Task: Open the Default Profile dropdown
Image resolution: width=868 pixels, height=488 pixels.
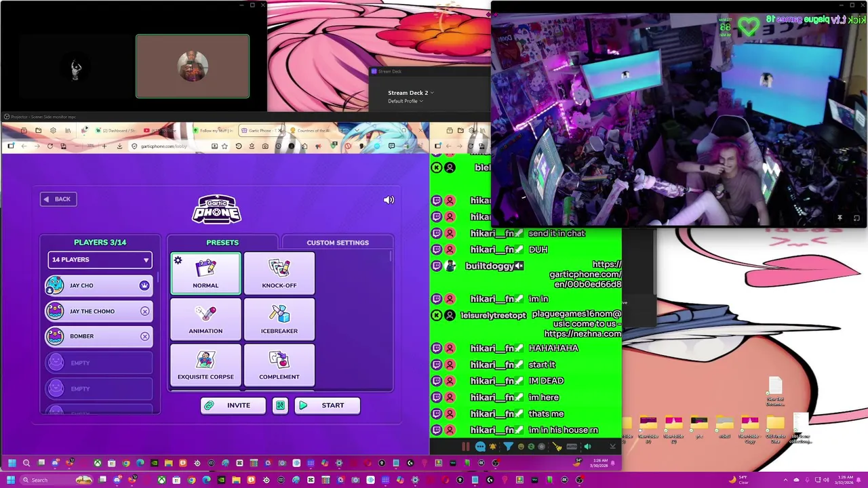Action: [405, 101]
